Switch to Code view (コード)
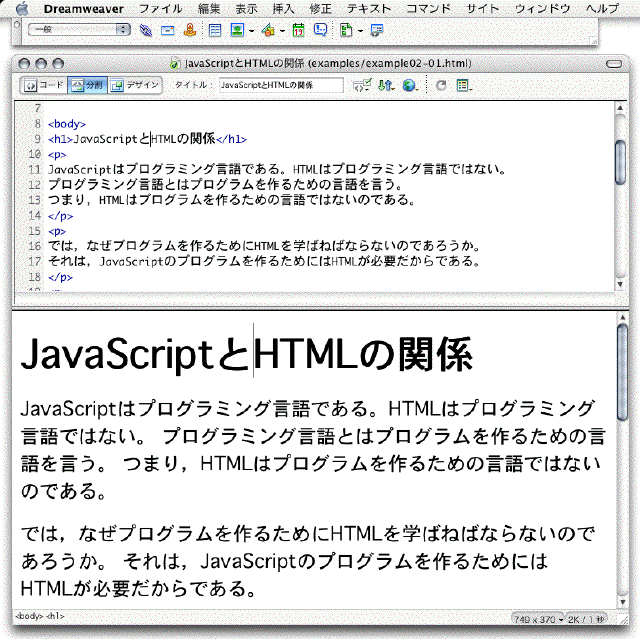640x639 pixels. point(44,86)
